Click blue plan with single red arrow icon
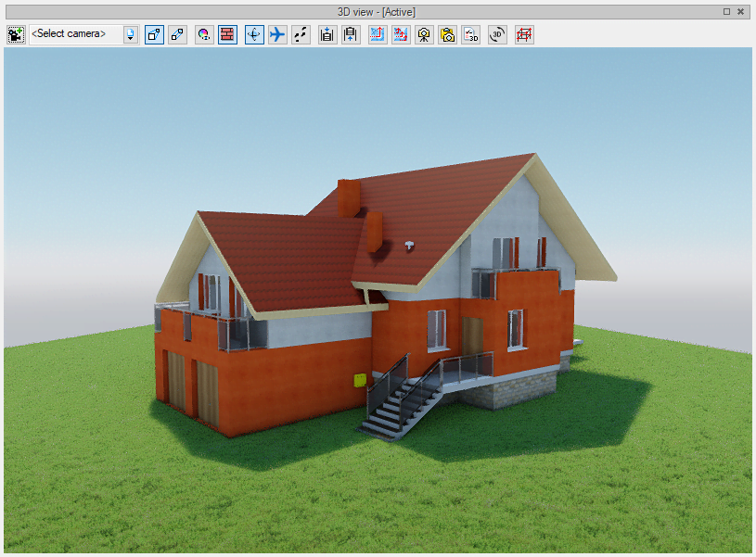The image size is (756, 557). [x=377, y=34]
